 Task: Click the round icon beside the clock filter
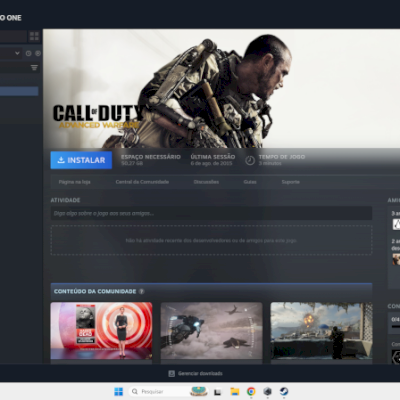click(38, 53)
